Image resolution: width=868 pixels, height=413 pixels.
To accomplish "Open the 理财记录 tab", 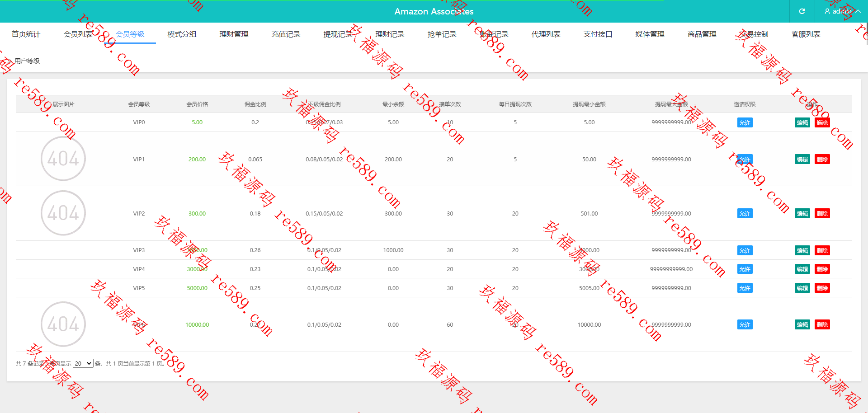I will (390, 34).
